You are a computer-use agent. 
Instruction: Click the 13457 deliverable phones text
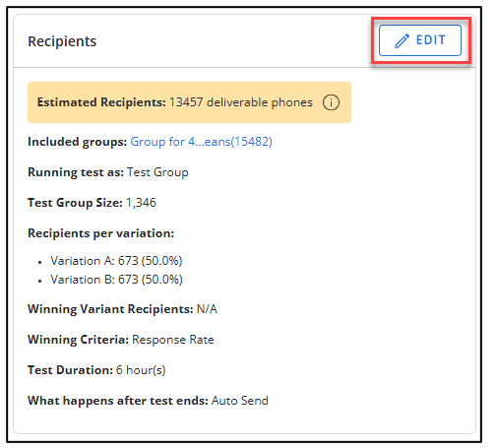241,102
